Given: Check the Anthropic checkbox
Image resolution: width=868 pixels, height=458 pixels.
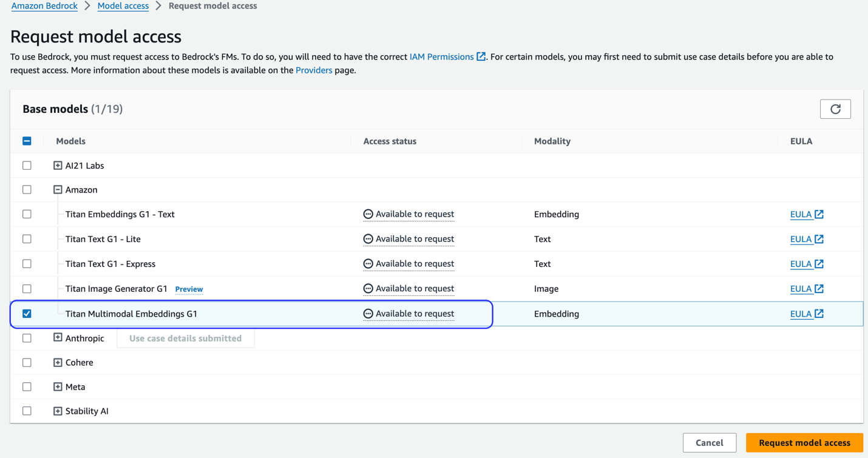Looking at the screenshot, I should click(x=27, y=338).
